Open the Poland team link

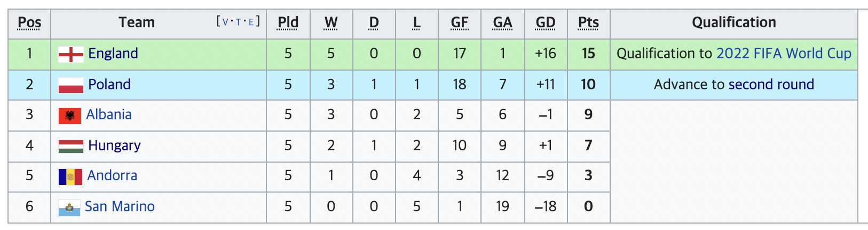[109, 85]
